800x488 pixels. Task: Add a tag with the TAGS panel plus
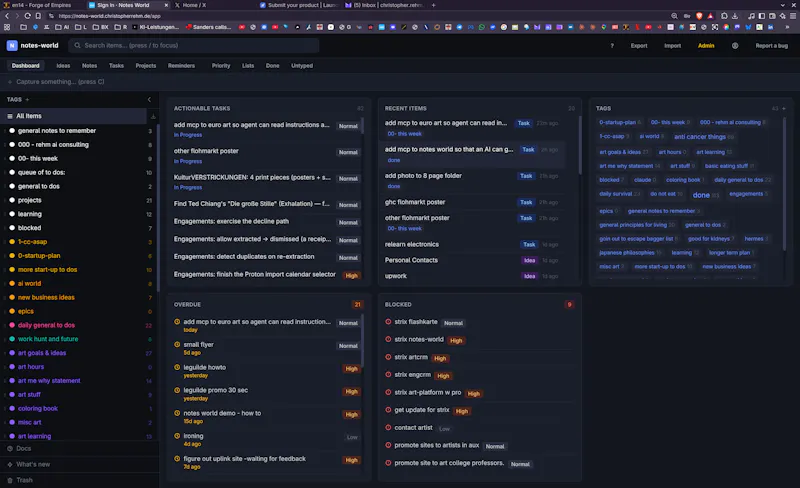[784, 108]
